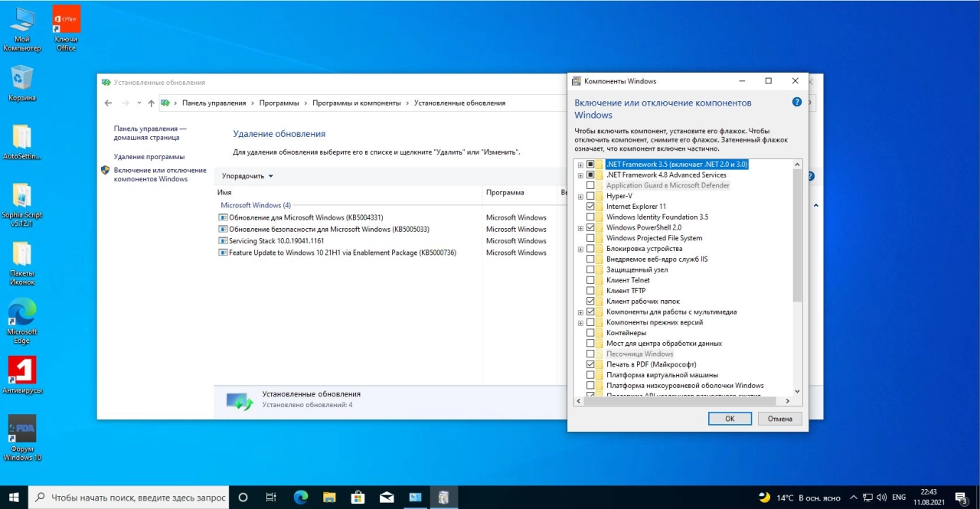Open File Explorer from the taskbar
The width and height of the screenshot is (980, 509).
coord(329,498)
